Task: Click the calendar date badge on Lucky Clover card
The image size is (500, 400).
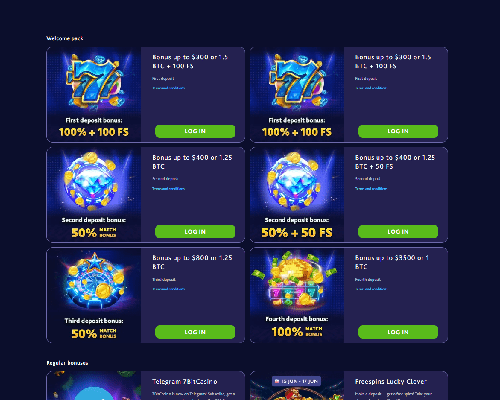Action: [x=296, y=381]
